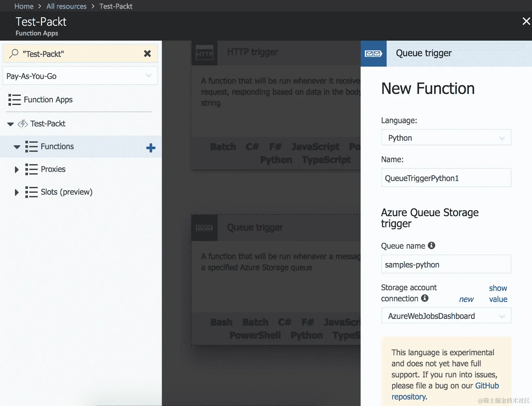The width and height of the screenshot is (532, 406).
Task: Click the Storage account connection info icon
Action: tap(425, 298)
